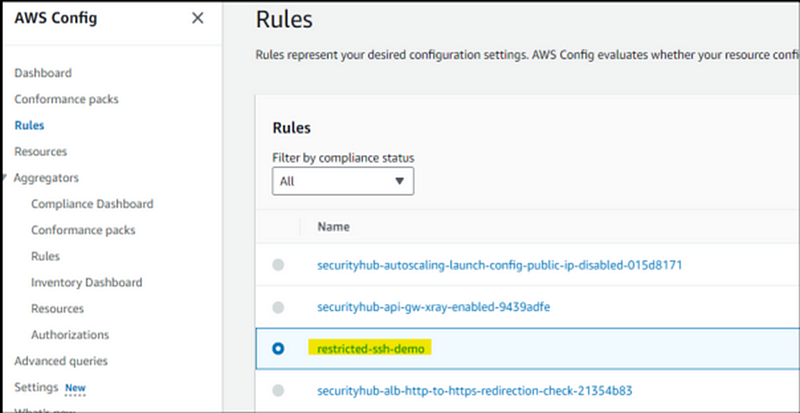Open Settings in navigation
Screen dimensions: 800x413
[x=36, y=387]
